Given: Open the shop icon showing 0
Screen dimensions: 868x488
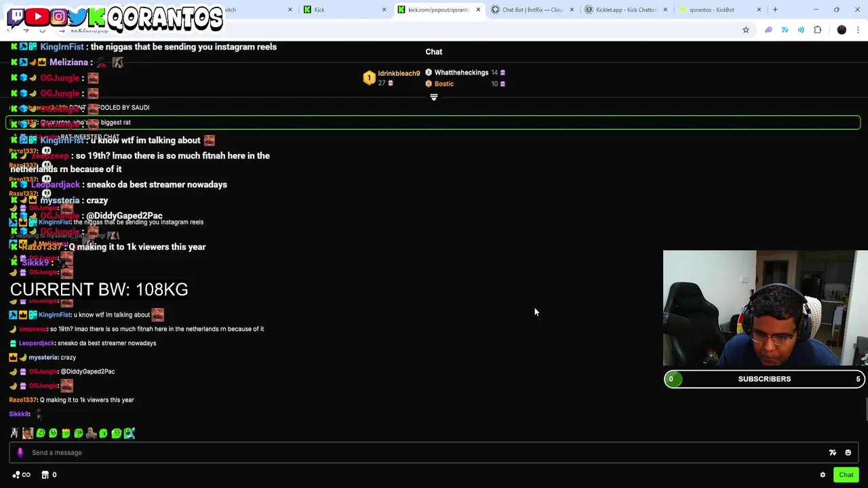Looking at the screenshot, I should pos(50,475).
